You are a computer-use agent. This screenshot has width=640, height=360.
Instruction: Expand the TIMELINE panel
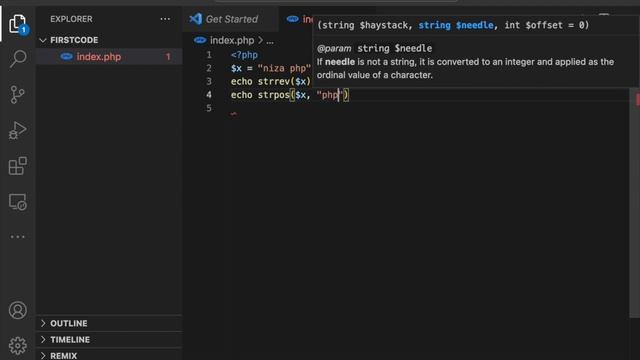[109, 340]
